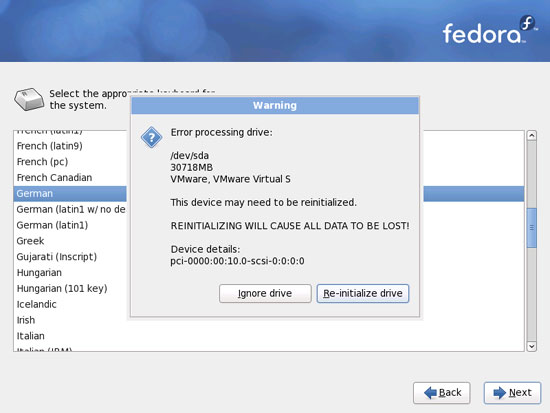
Task: Click the keyboard list scrollbar thumb
Action: coord(532,228)
